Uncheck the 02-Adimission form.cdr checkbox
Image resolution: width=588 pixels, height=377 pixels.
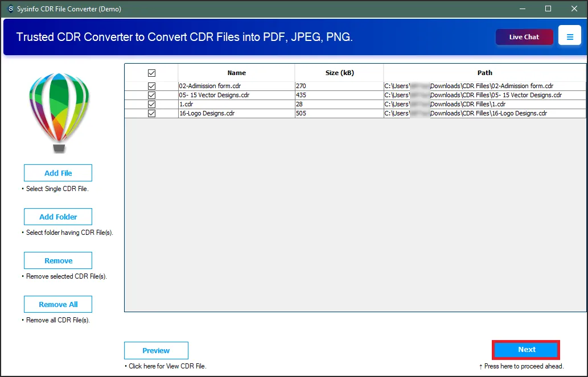(151, 86)
